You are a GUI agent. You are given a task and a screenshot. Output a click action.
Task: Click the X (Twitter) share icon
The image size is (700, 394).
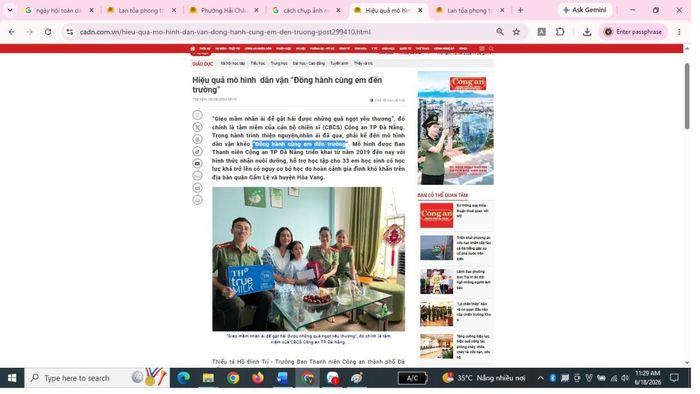[x=197, y=127]
